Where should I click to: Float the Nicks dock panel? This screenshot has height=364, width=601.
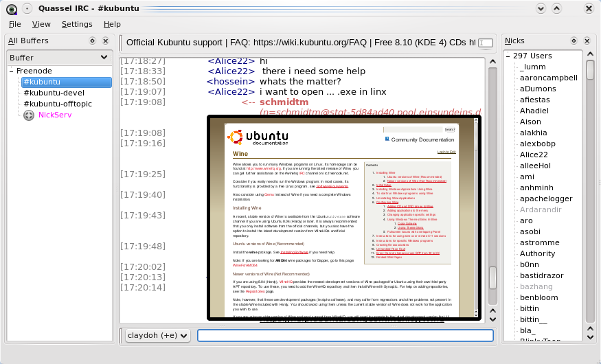click(574, 41)
